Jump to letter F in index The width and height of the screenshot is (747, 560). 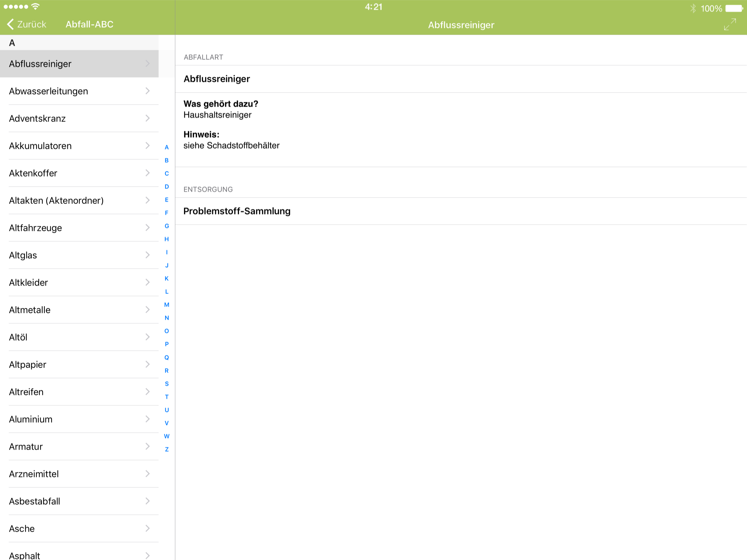pos(167,213)
